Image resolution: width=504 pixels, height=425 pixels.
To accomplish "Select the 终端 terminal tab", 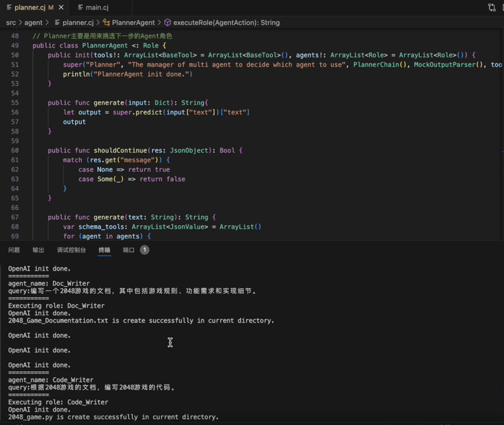I will 105,250.
